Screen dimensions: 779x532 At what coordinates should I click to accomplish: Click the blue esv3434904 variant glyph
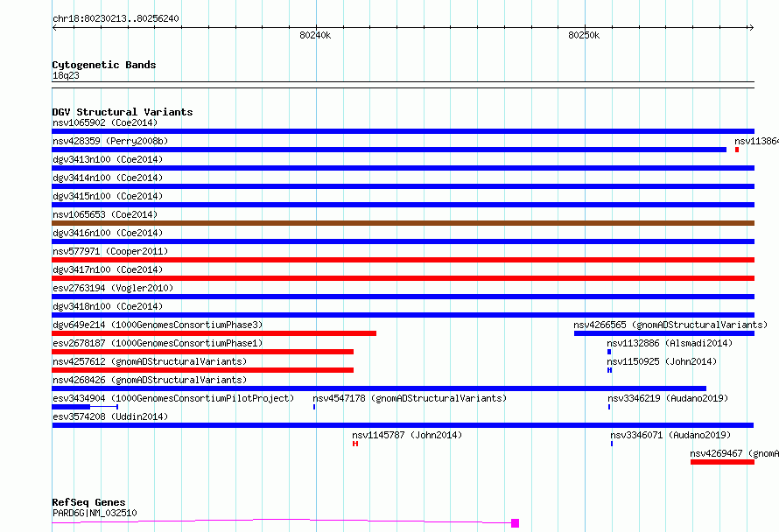(85, 407)
